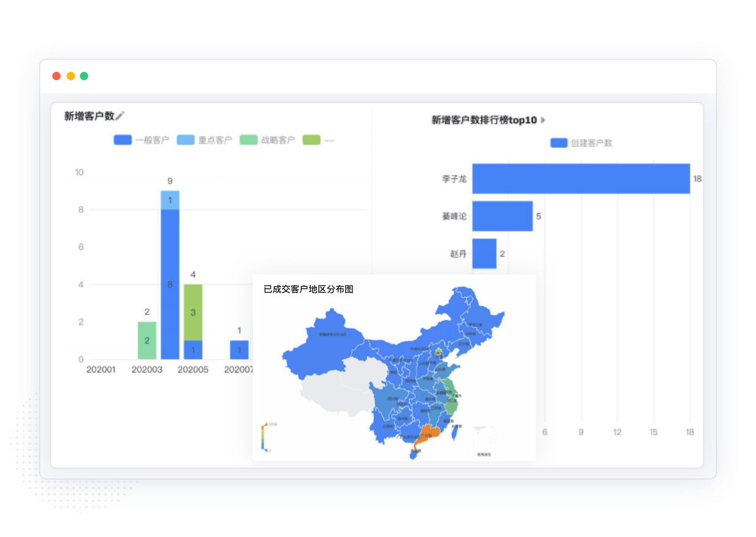Viewport: 756px width, 537px height.
Task: Click the yellow traffic-light dot in titlebar
Action: pos(70,76)
